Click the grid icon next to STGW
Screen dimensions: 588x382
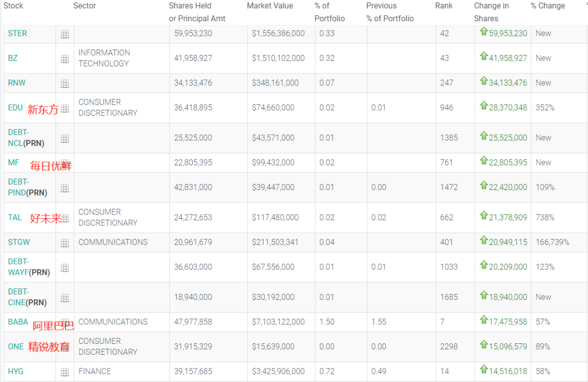pos(65,243)
